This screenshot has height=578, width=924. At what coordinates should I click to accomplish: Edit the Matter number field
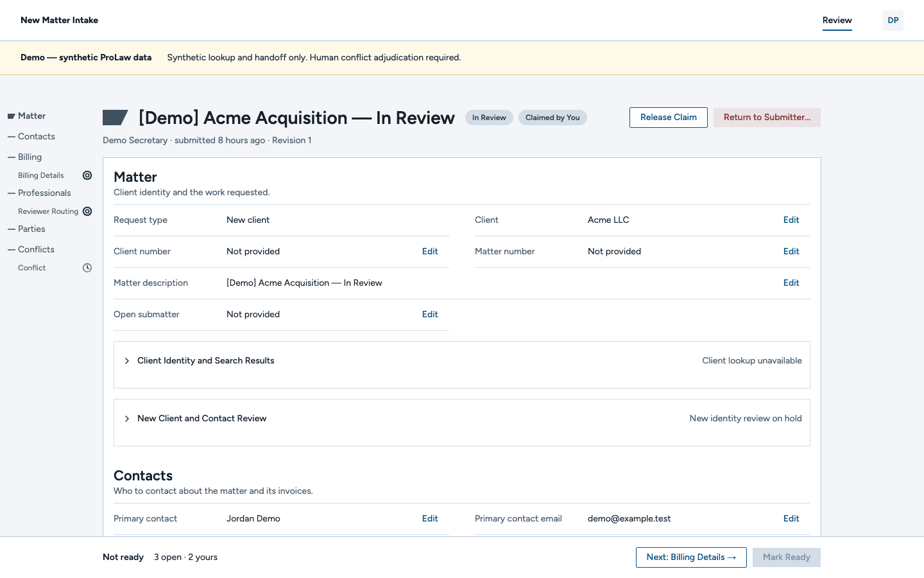(791, 252)
